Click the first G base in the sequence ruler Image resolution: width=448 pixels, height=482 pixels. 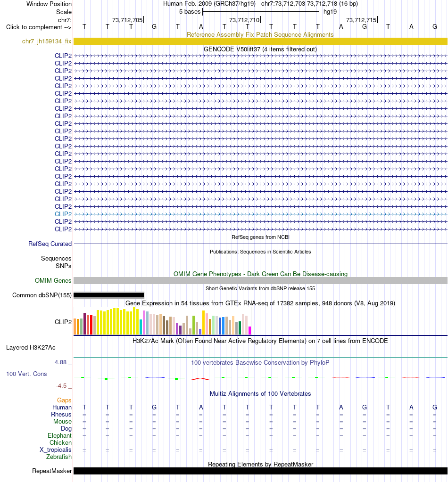tap(154, 26)
